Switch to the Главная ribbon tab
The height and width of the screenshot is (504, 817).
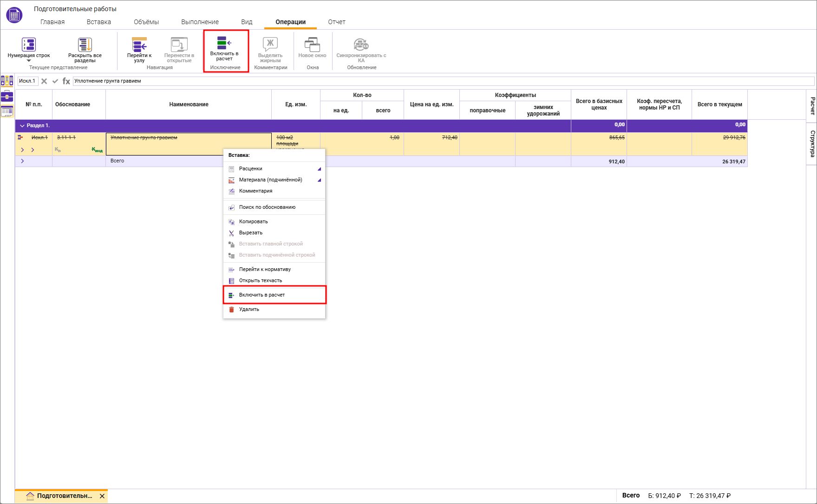[x=52, y=22]
